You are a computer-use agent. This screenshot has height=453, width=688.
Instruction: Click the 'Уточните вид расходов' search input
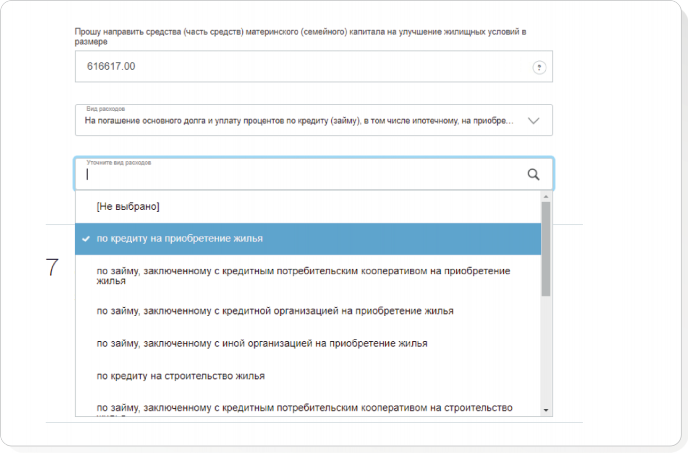(313, 174)
